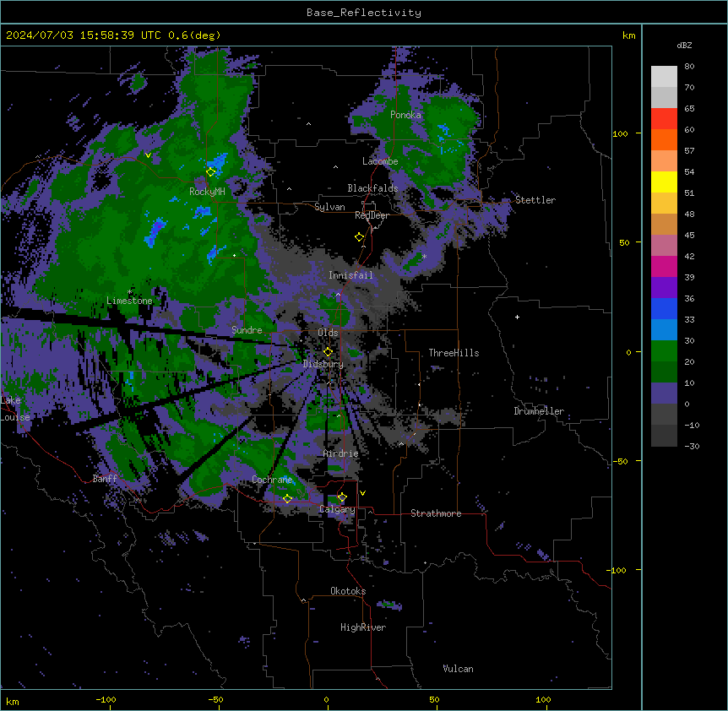Screen dimensions: 728x711
Task: Click the ThreeHills label
Action: (x=454, y=353)
